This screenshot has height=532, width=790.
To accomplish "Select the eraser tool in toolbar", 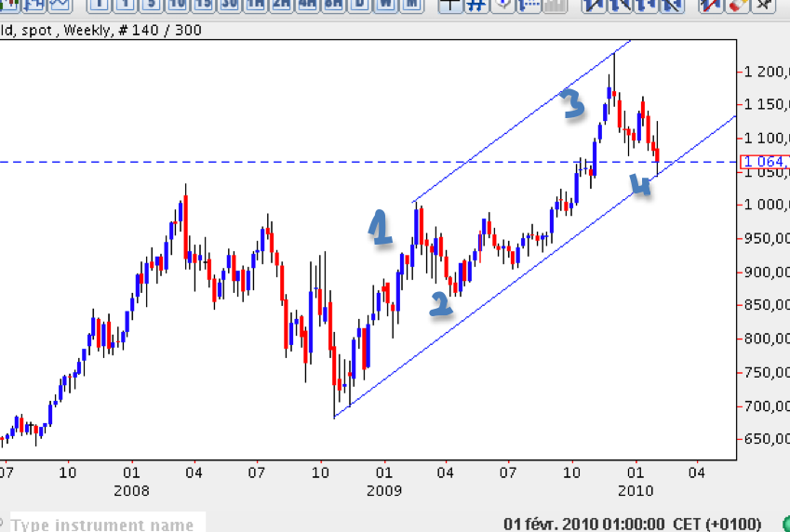I will (x=738, y=5).
